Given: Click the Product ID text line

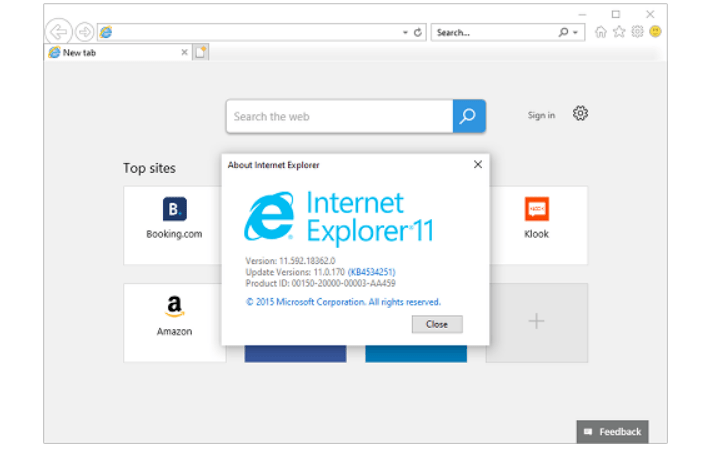Looking at the screenshot, I should click(x=321, y=284).
